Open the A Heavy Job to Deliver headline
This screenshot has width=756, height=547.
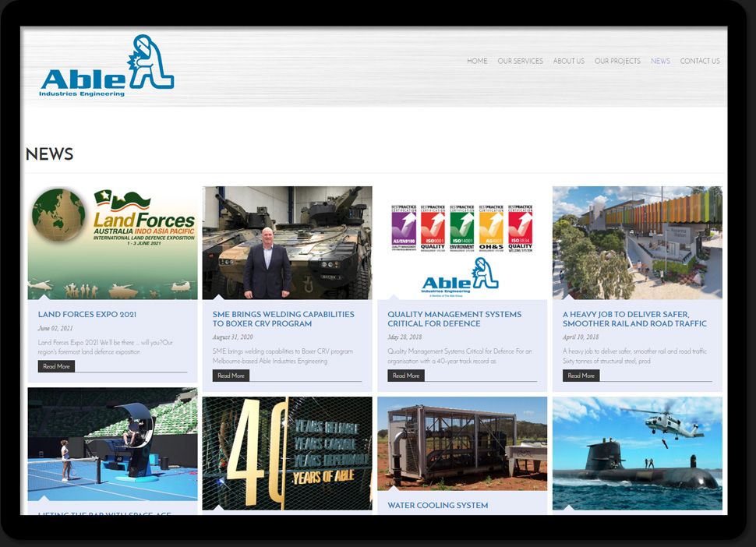(634, 319)
